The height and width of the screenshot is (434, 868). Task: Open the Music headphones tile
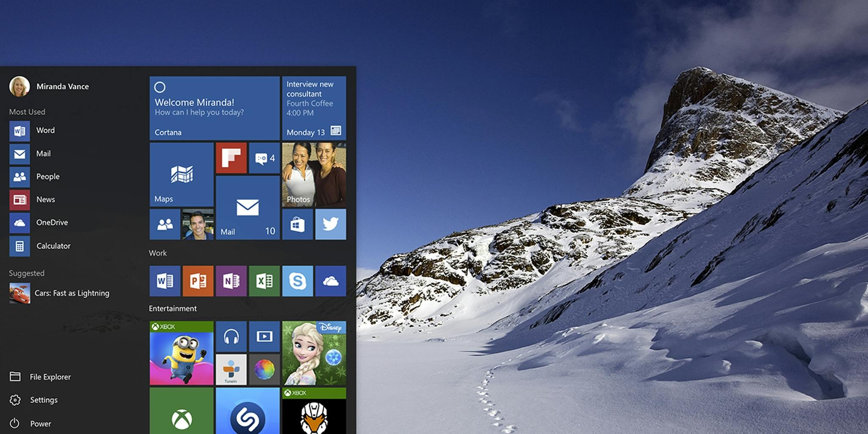(231, 337)
